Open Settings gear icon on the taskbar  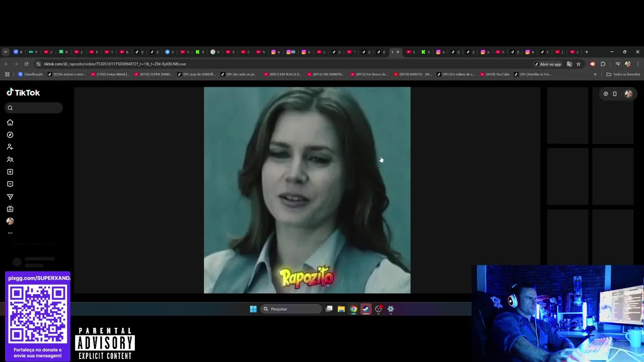tap(390, 309)
